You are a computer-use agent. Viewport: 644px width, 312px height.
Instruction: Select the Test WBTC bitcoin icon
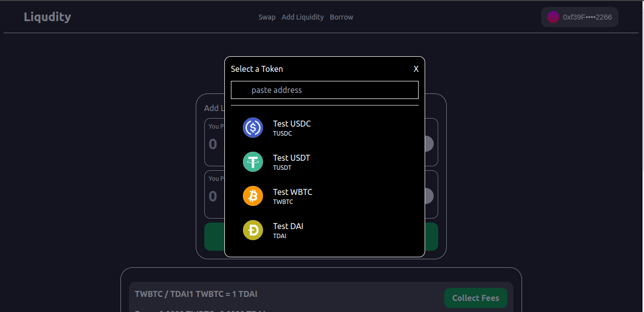click(x=253, y=196)
